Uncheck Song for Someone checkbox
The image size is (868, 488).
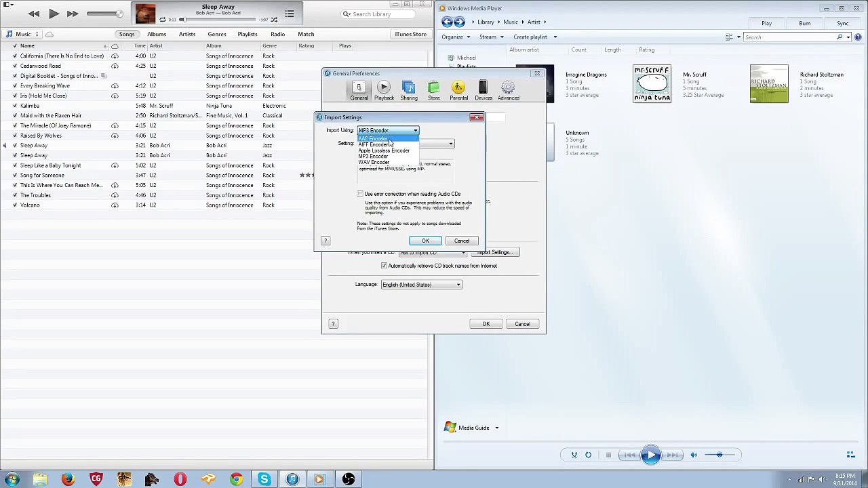(x=14, y=175)
